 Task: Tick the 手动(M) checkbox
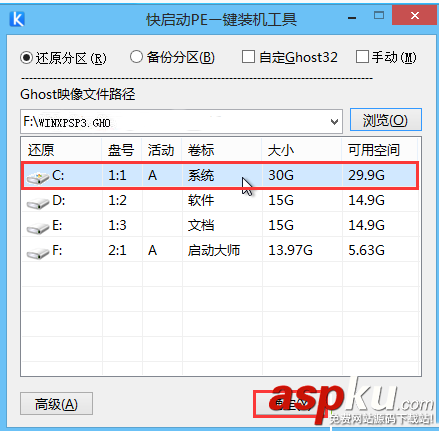(x=362, y=57)
